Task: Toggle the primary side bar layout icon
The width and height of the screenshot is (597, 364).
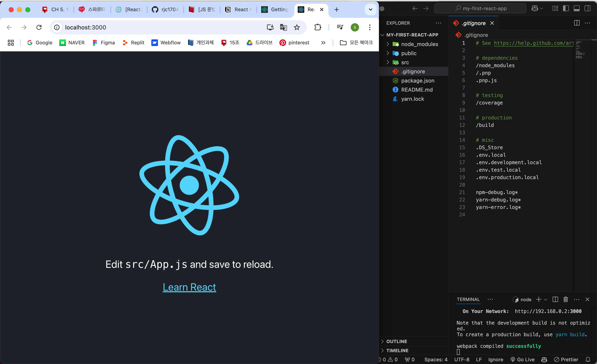Action: 566,8
